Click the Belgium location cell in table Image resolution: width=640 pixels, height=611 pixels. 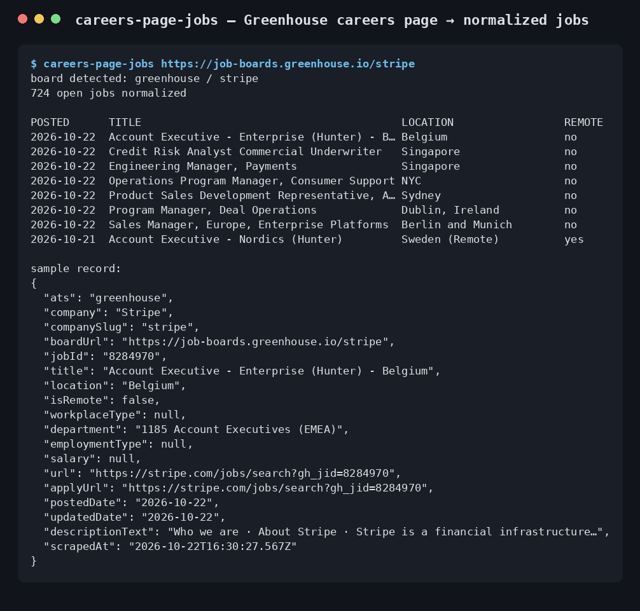point(424,137)
